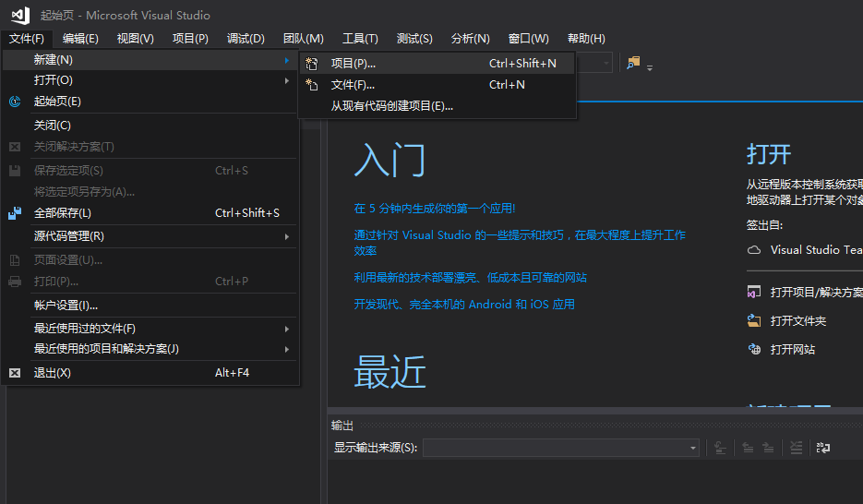Open link 开发现代、完全本机的 Android 和 iOS 应用
The height and width of the screenshot is (504, 863).
tap(464, 305)
